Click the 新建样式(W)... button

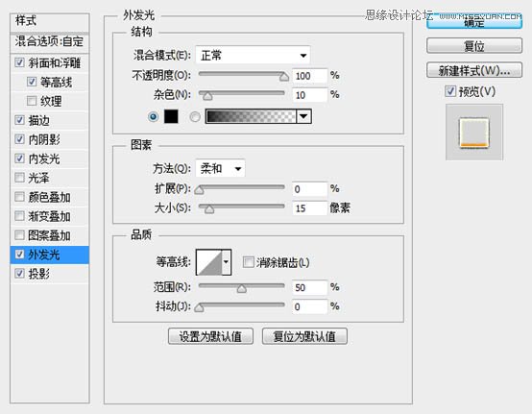[x=474, y=70]
